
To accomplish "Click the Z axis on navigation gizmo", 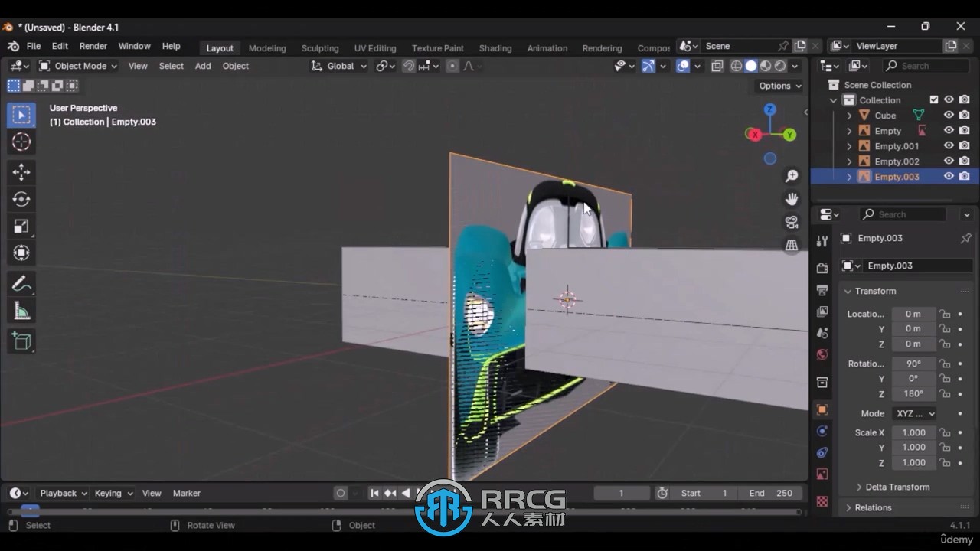I will [x=770, y=109].
